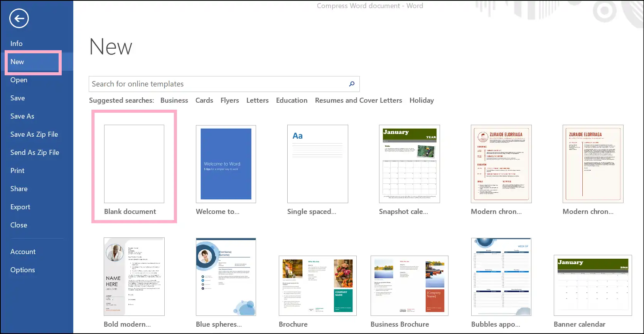The height and width of the screenshot is (334, 644).
Task: Create a Blank document
Action: [134, 164]
